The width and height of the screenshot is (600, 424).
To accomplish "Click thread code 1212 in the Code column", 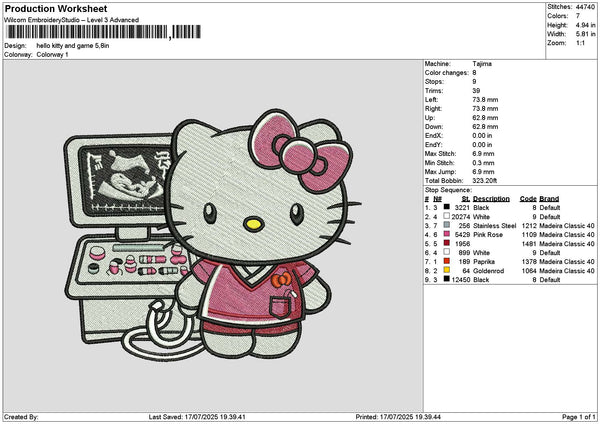I will click(529, 226).
